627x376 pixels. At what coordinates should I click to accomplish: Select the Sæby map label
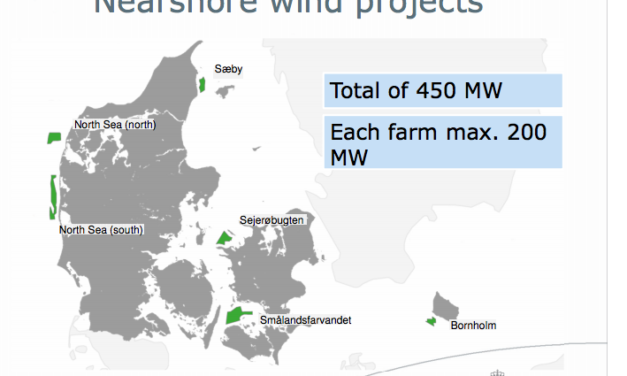click(x=228, y=70)
